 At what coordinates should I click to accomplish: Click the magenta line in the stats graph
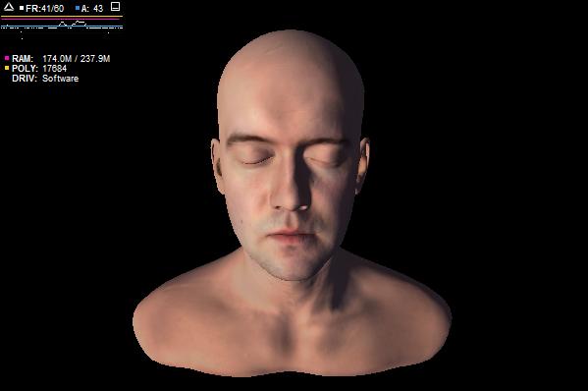(x=62, y=19)
